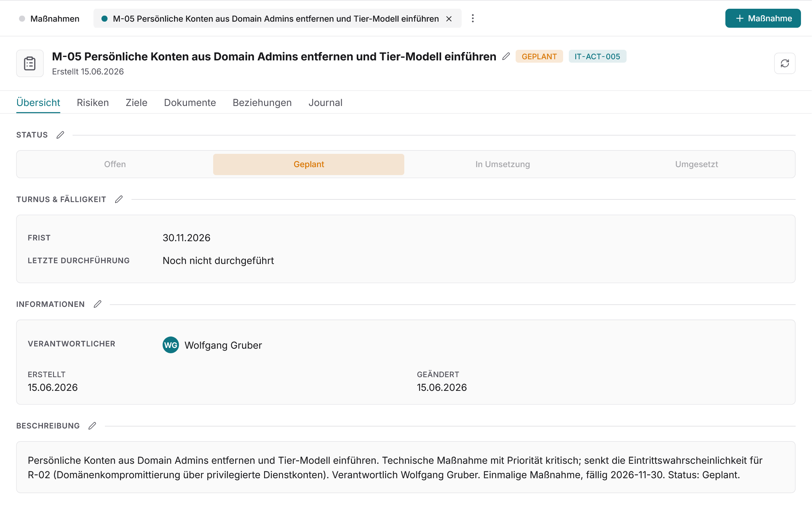Open the Beziehungen tab
Image resolution: width=812 pixels, height=531 pixels.
click(262, 103)
